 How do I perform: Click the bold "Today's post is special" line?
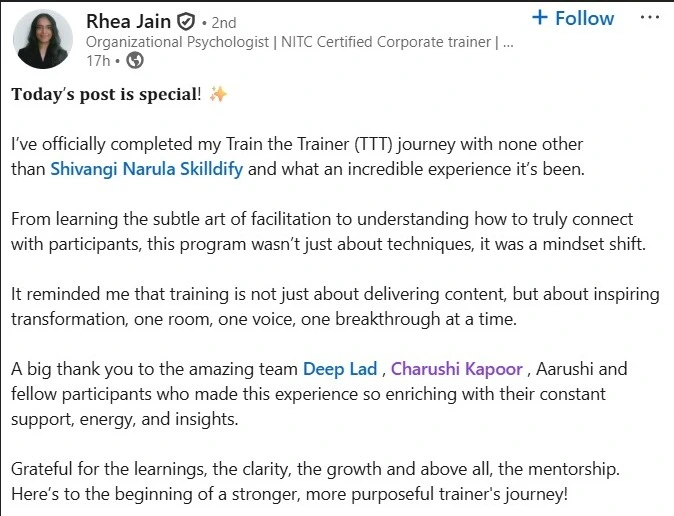[x=105, y=95]
